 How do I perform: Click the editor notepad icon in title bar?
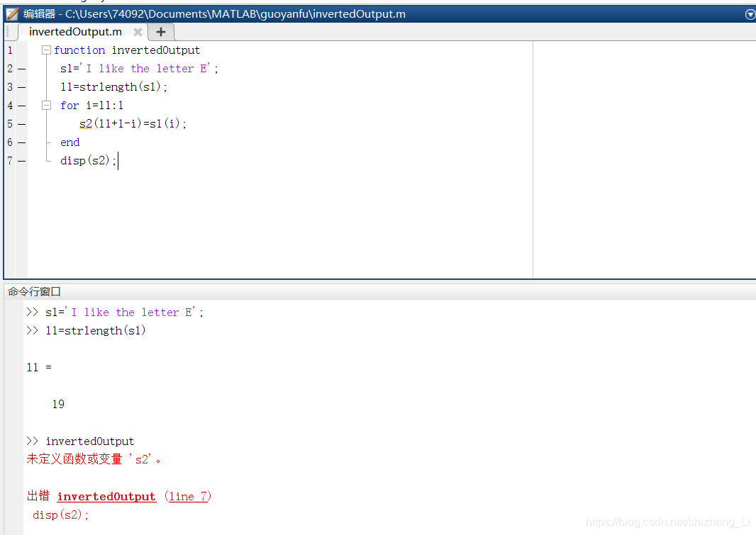[13, 14]
